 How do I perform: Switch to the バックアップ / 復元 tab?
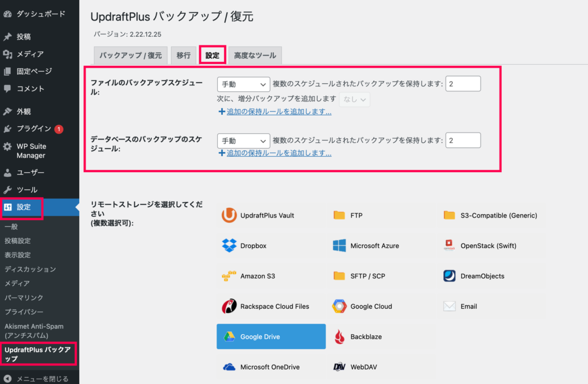pos(130,56)
